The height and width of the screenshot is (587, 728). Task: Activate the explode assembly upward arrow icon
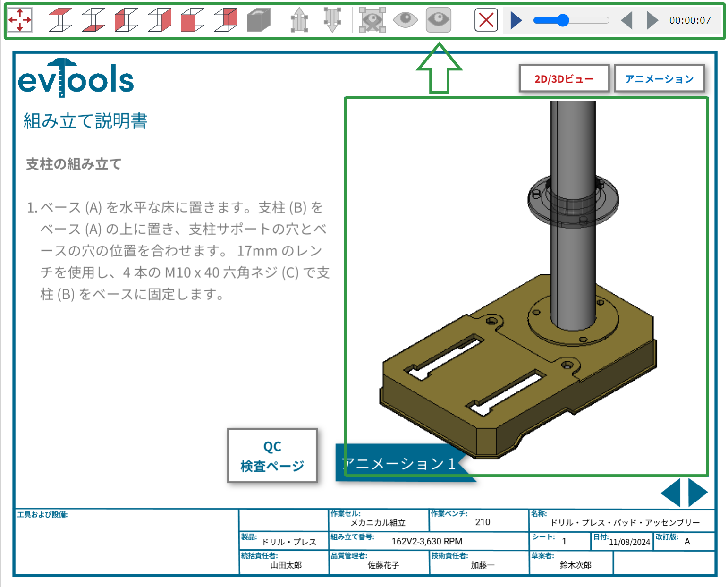click(x=300, y=20)
